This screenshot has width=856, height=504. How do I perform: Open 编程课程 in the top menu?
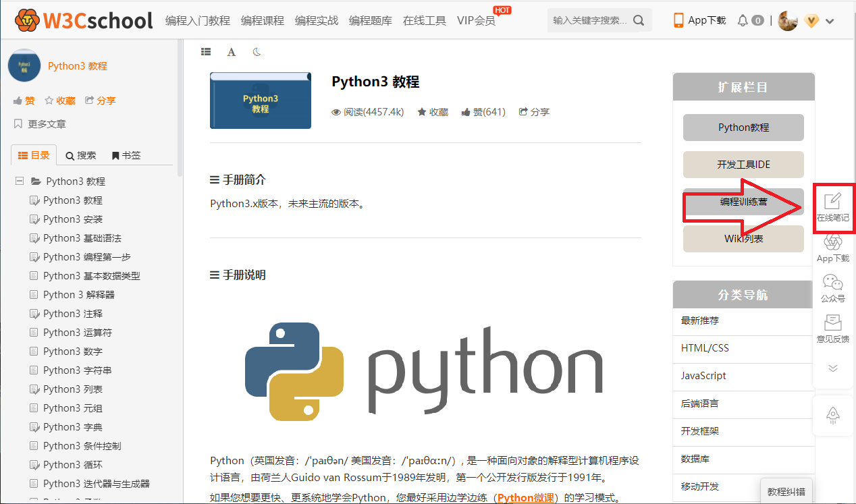tap(262, 20)
